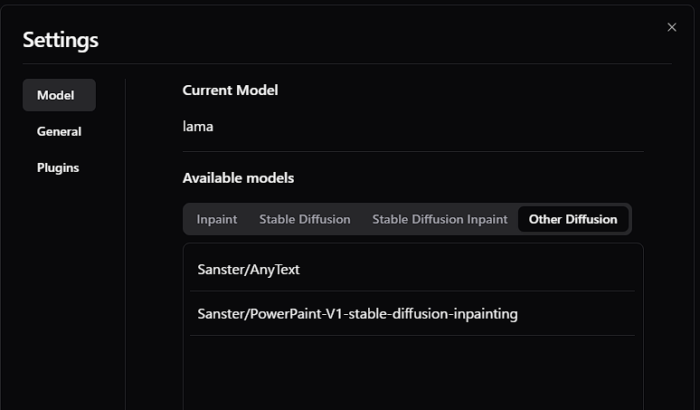This screenshot has width=700, height=410.
Task: Click the divider line under lama
Action: click(x=412, y=151)
